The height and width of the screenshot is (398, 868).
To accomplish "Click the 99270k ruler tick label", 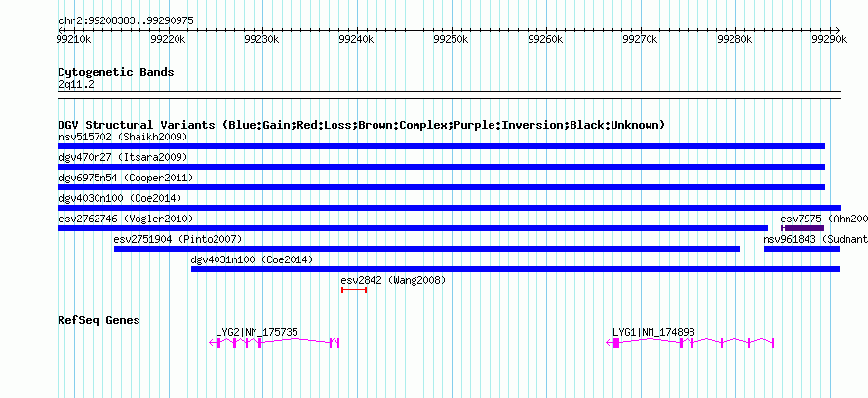I will coord(641,39).
